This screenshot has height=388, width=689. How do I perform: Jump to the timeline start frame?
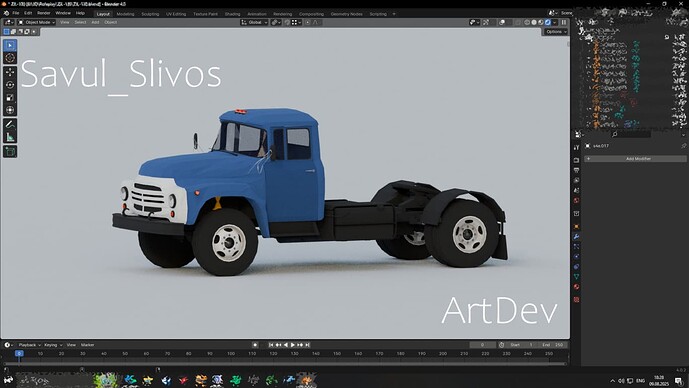coord(271,345)
